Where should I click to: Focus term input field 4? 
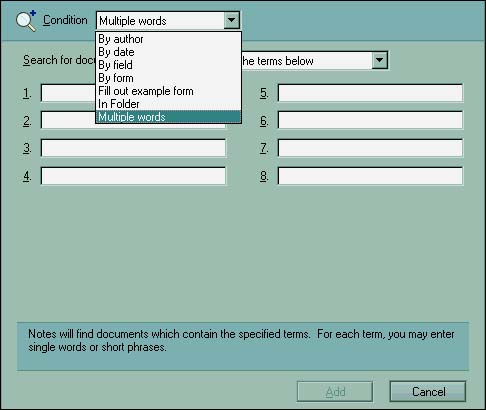point(133,176)
